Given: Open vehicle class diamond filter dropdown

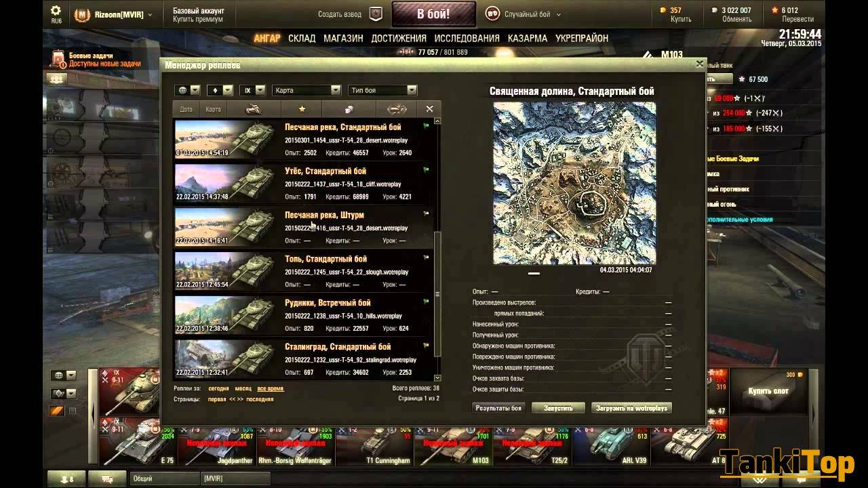Looking at the screenshot, I should coord(220,90).
